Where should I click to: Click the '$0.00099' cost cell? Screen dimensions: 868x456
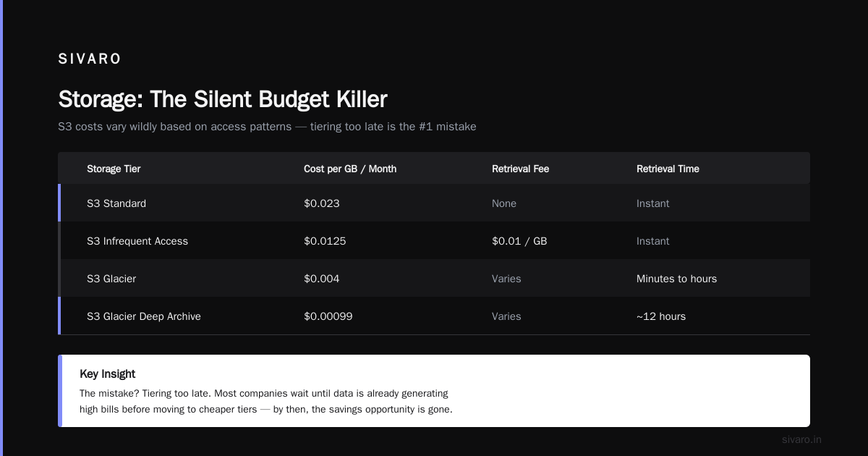[x=328, y=316]
